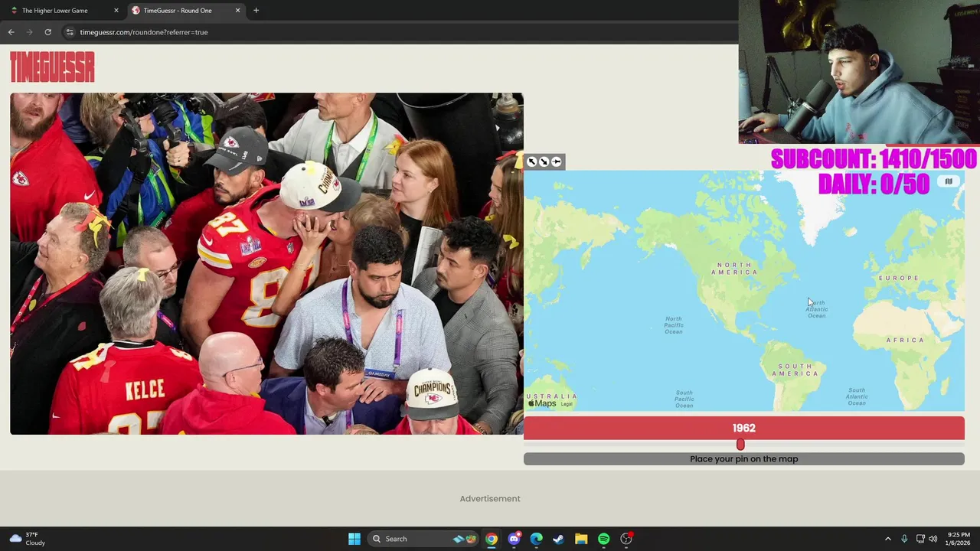980x551 pixels.
Task: Place a pin on North America label
Action: point(735,269)
